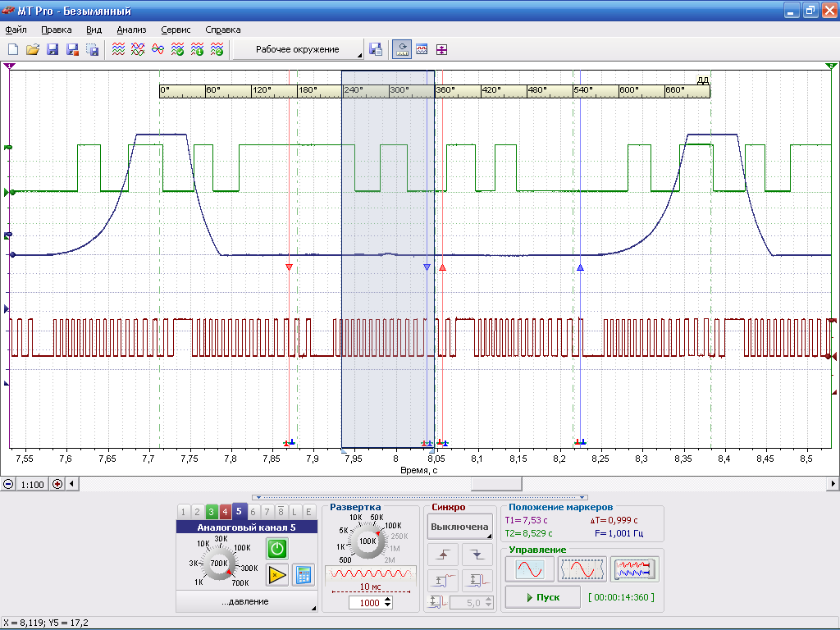Open the Анализ menu
The height and width of the screenshot is (630, 840).
click(131, 30)
